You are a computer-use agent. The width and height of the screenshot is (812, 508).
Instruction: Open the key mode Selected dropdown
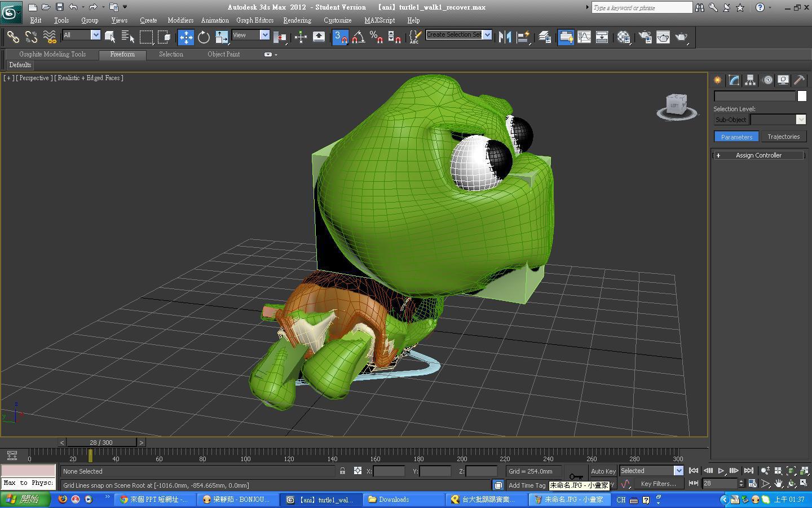651,471
